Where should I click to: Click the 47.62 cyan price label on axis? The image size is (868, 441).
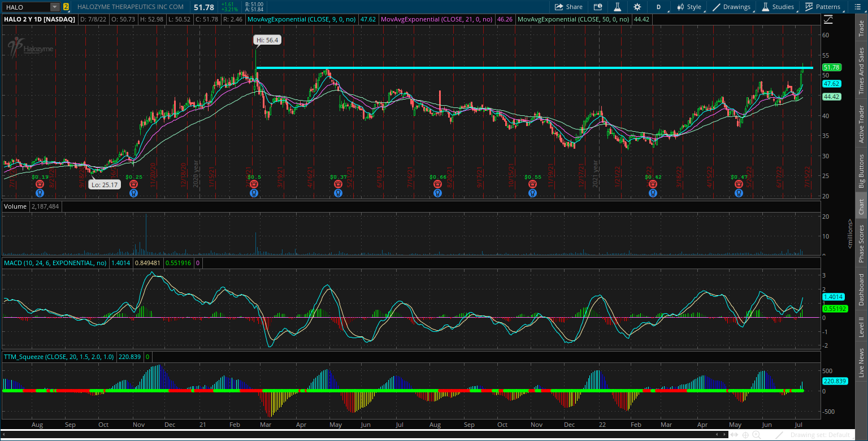[832, 84]
